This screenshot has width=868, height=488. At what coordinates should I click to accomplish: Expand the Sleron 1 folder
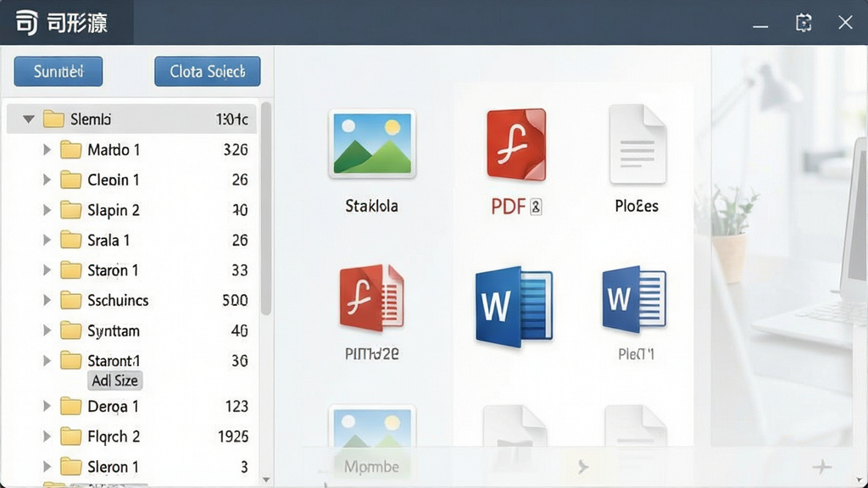(x=47, y=467)
